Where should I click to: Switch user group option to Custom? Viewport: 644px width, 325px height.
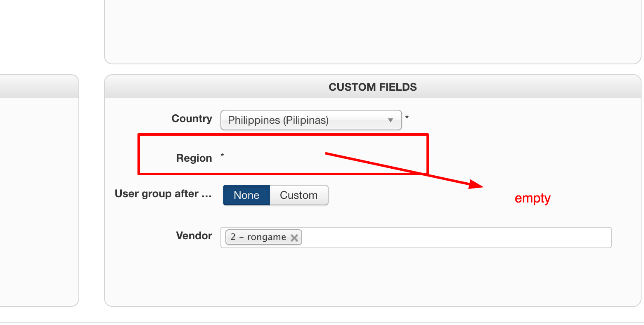[299, 195]
